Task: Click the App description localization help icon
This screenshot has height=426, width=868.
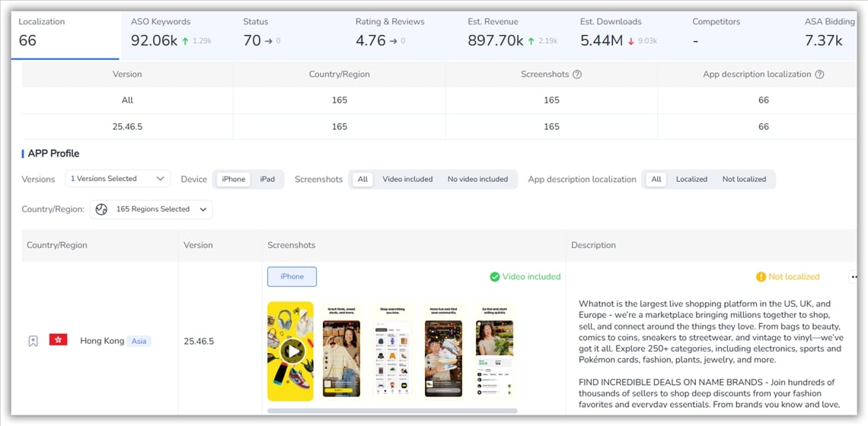Action: [819, 75]
